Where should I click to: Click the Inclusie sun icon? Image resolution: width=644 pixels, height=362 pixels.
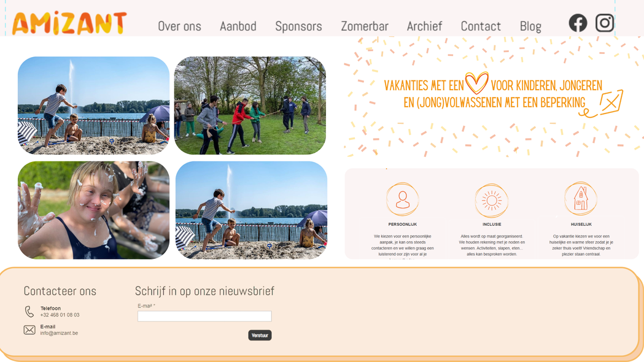(492, 200)
